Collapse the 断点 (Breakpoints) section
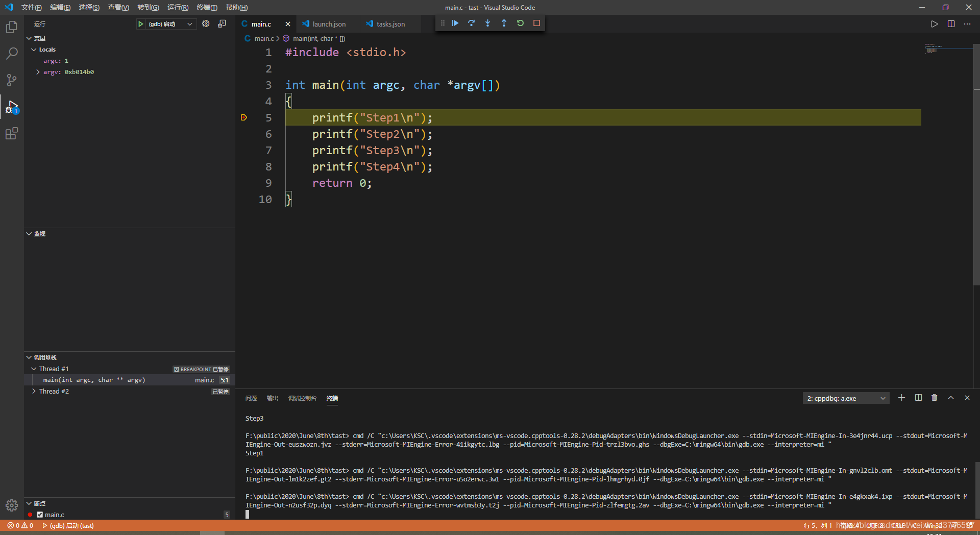 click(x=29, y=503)
